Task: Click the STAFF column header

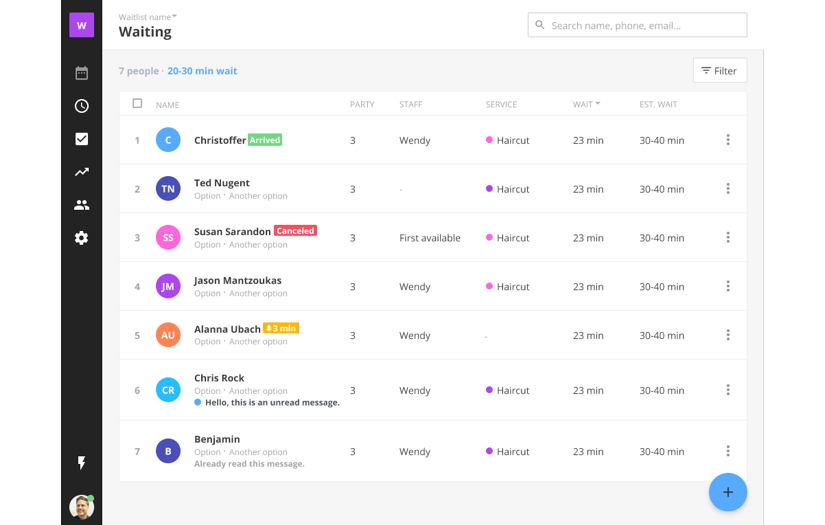Action: (x=410, y=104)
